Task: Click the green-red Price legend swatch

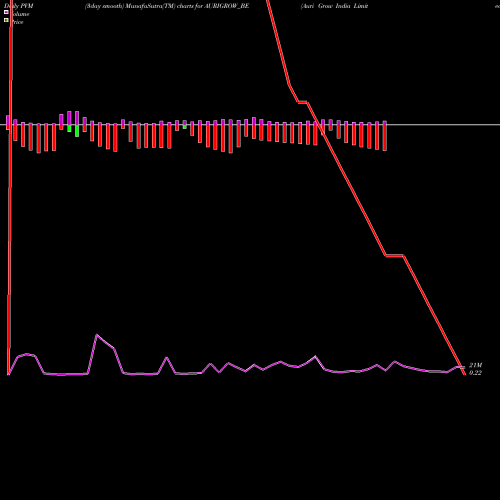Action: coord(6,20)
